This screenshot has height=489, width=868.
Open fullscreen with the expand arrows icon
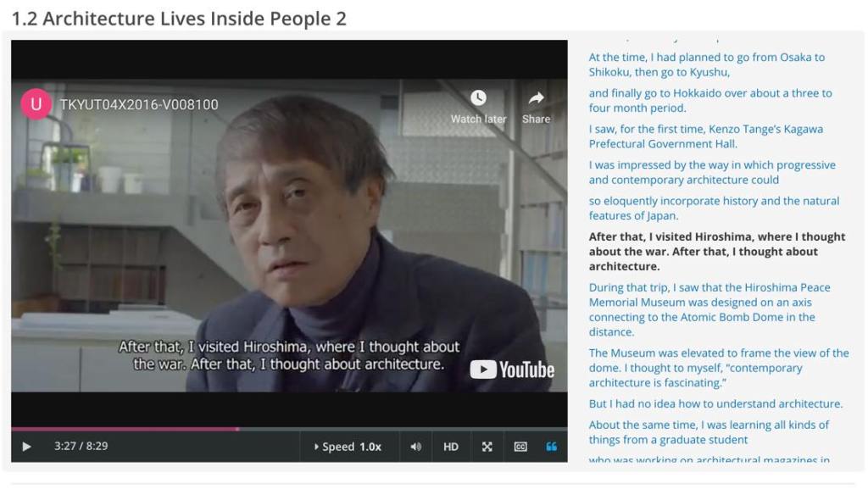tap(487, 447)
